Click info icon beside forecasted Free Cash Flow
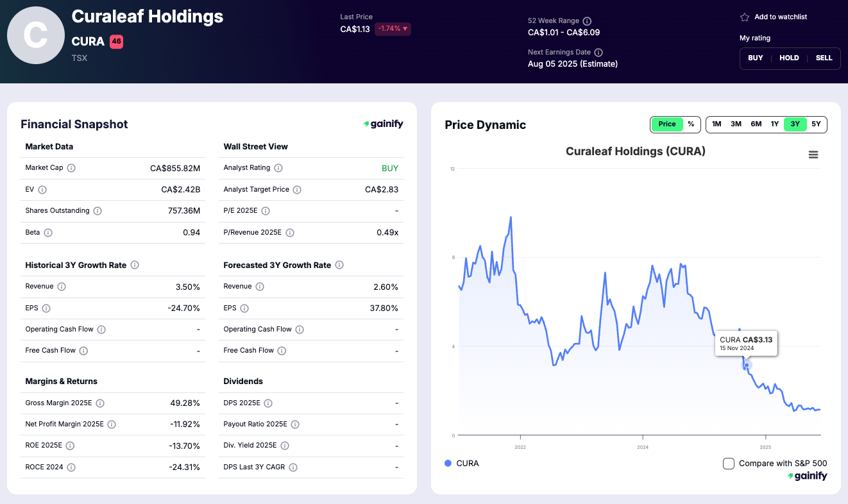848x504 pixels. 282,351
